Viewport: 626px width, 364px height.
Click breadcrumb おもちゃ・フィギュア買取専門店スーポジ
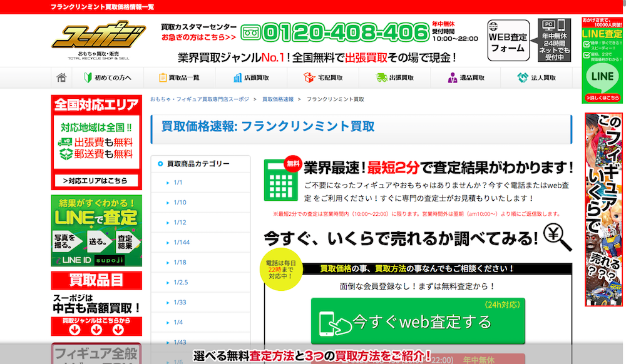(200, 99)
